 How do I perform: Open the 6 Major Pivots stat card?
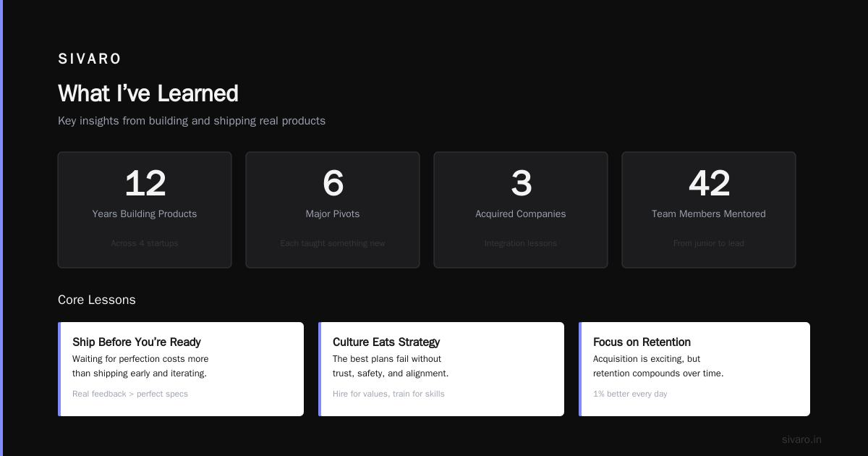333,210
